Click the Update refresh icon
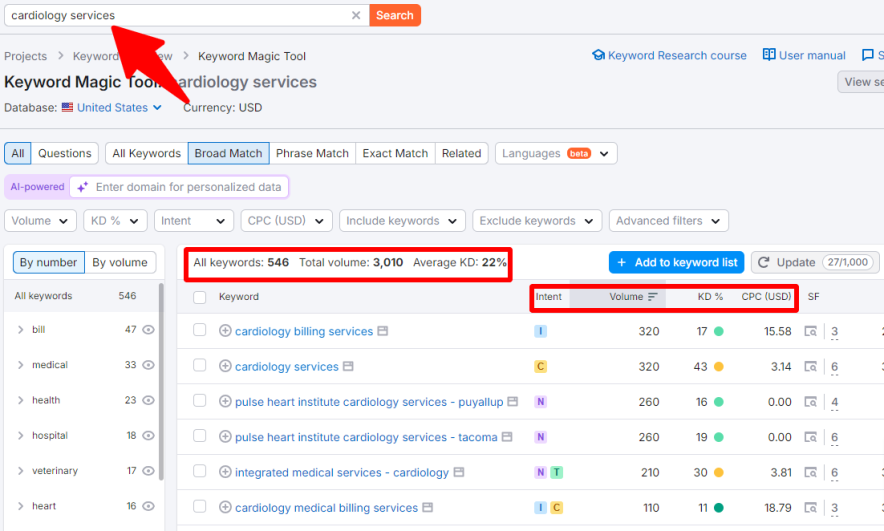 (x=763, y=262)
